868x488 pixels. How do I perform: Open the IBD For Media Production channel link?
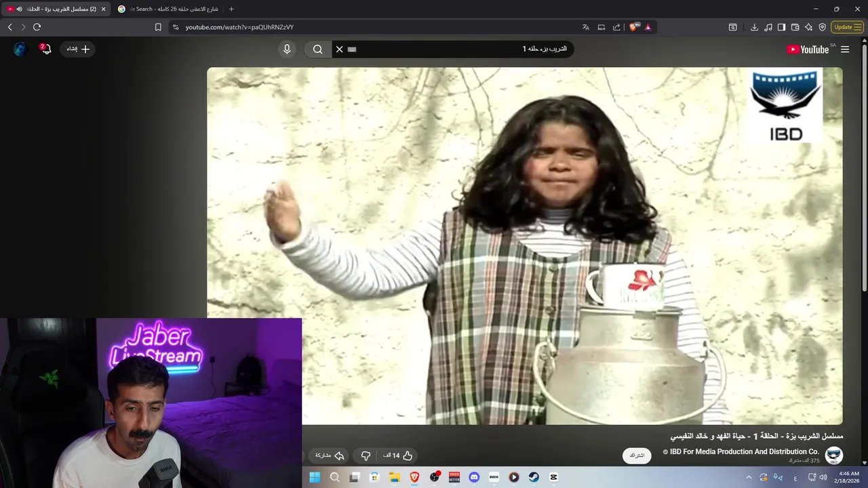coord(745,451)
